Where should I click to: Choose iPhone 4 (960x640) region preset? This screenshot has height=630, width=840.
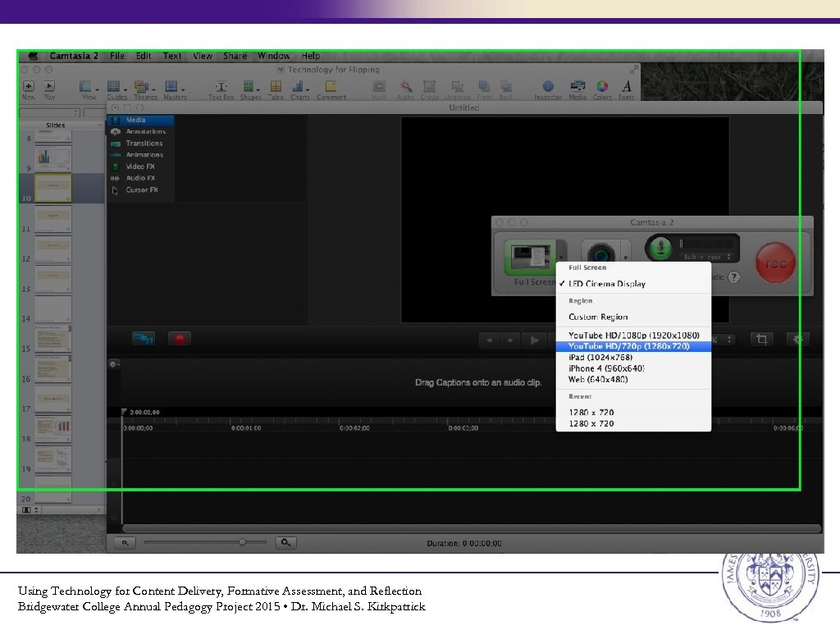point(633,368)
